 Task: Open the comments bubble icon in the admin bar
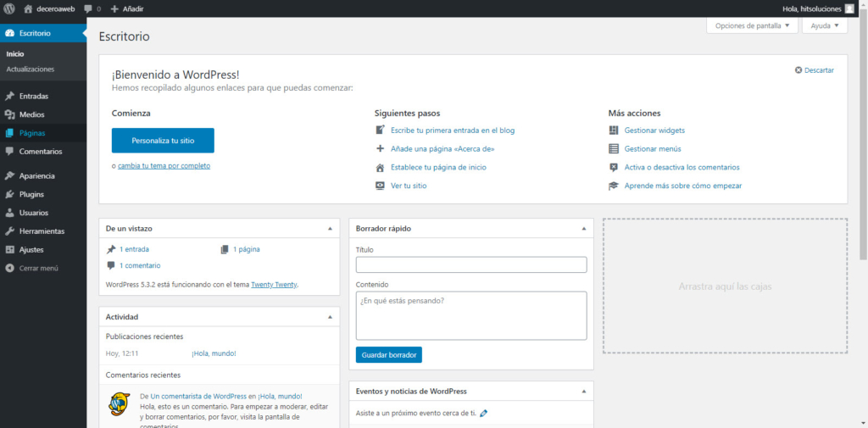point(88,8)
